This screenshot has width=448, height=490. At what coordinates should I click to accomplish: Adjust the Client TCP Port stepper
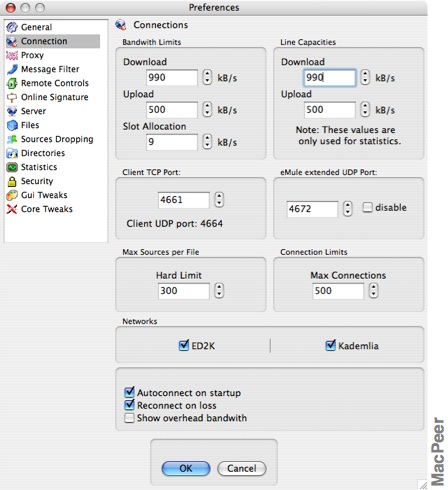(219, 200)
